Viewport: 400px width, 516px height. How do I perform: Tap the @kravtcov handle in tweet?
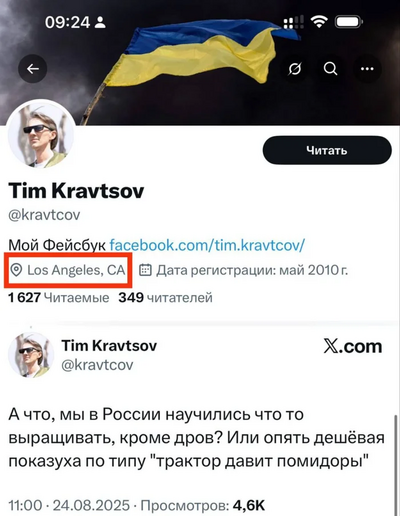pos(97,365)
